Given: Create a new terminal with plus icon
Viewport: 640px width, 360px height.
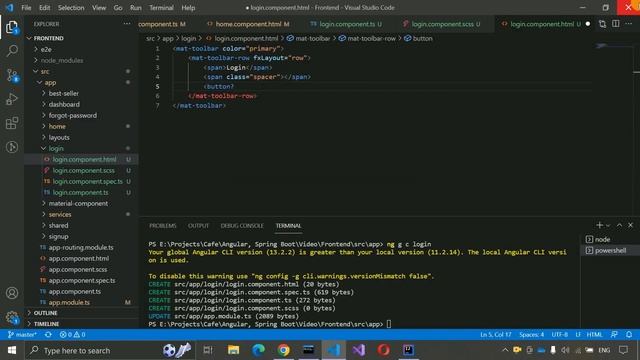Looking at the screenshot, I should pyautogui.click(x=599, y=225).
